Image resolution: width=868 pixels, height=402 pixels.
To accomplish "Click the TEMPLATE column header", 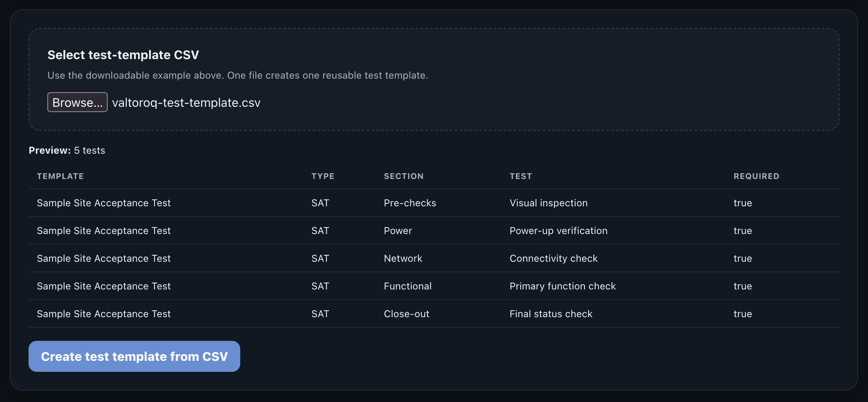I will pyautogui.click(x=60, y=176).
